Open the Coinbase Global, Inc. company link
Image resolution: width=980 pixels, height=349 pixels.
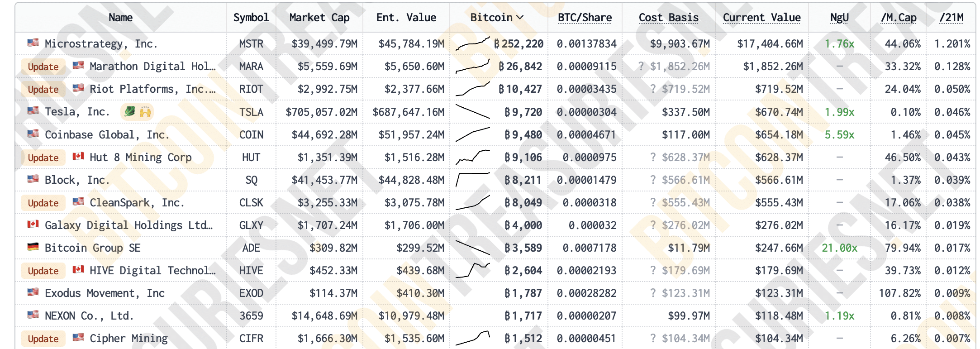[x=107, y=134]
